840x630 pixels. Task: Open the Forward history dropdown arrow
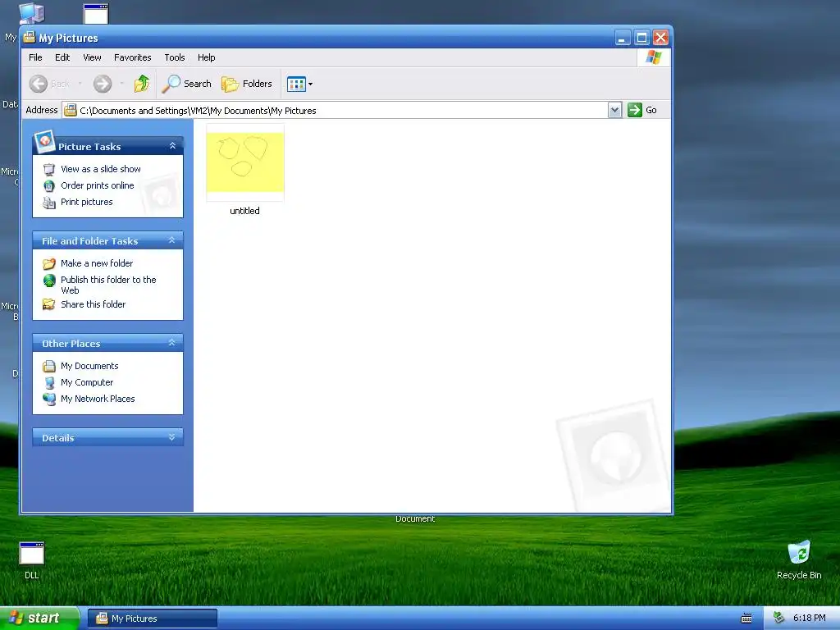[121, 84]
